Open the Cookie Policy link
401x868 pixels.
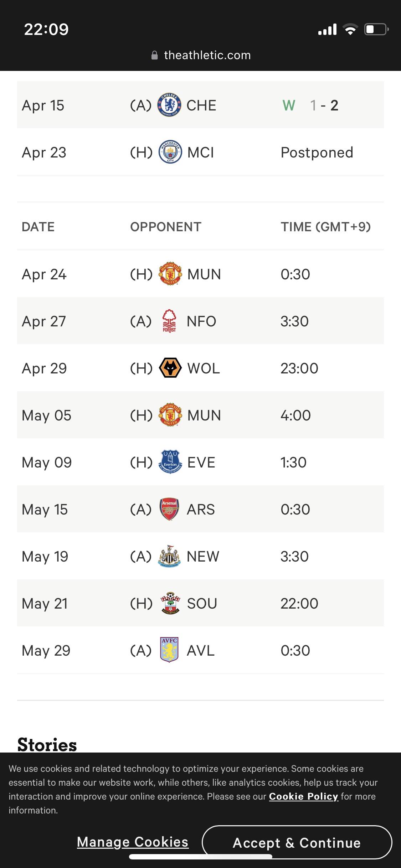(x=303, y=796)
